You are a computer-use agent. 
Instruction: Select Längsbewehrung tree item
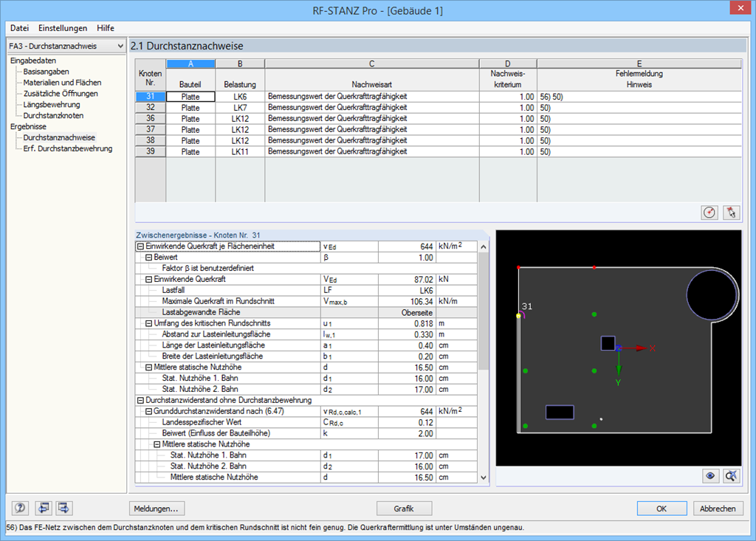[x=52, y=105]
